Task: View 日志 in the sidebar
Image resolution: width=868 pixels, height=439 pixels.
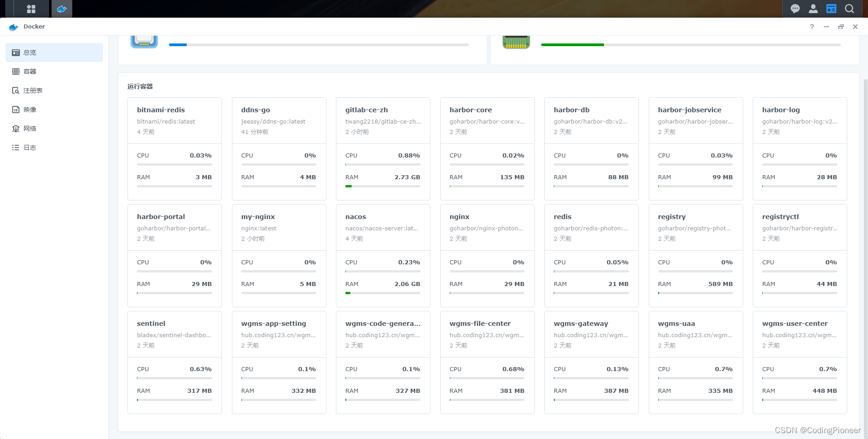Action: (x=54, y=148)
